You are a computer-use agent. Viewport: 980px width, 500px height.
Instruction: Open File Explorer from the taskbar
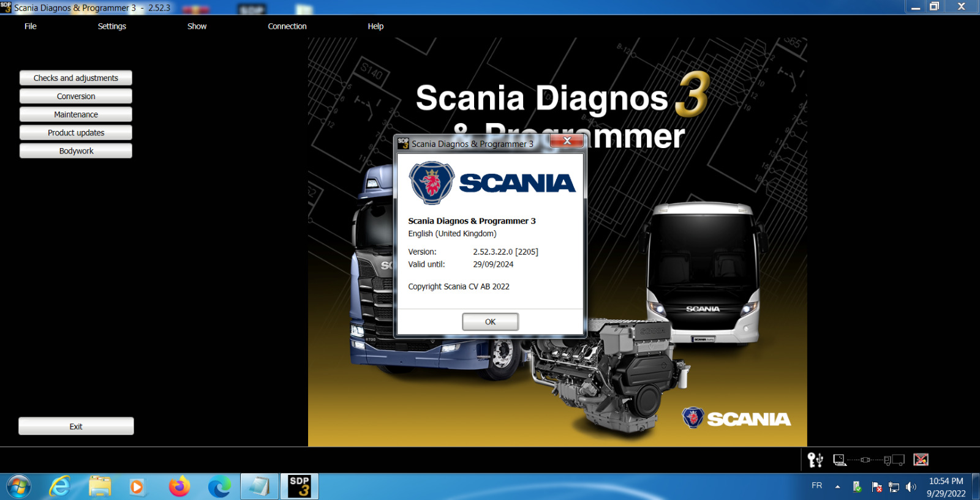point(100,487)
